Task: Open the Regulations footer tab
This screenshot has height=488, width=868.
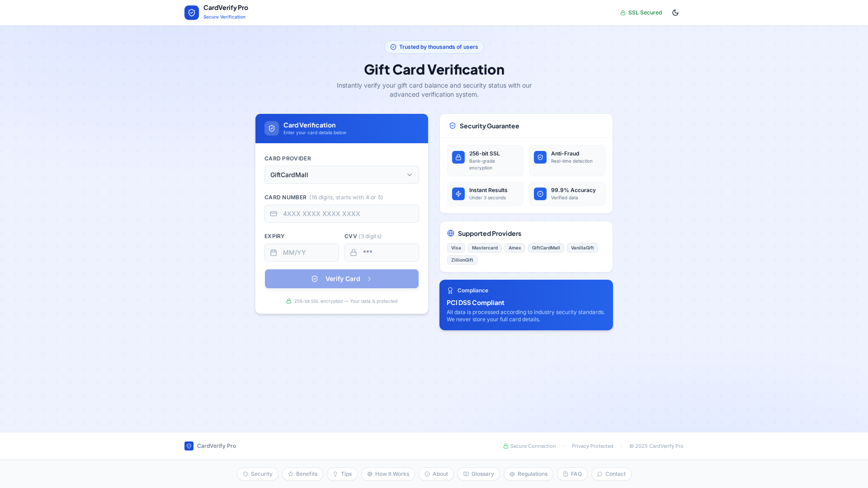Action: coord(528,474)
